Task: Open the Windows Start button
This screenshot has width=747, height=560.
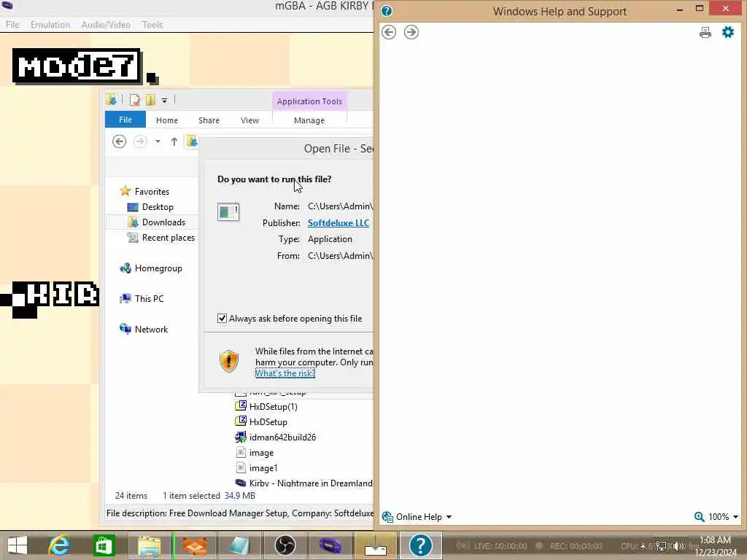Action: [x=18, y=545]
